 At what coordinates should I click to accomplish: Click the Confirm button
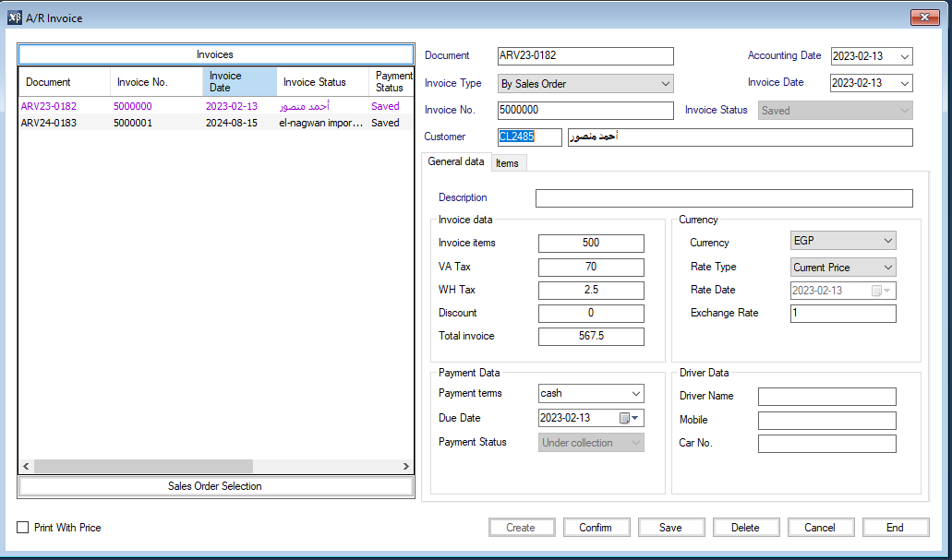pyautogui.click(x=597, y=527)
